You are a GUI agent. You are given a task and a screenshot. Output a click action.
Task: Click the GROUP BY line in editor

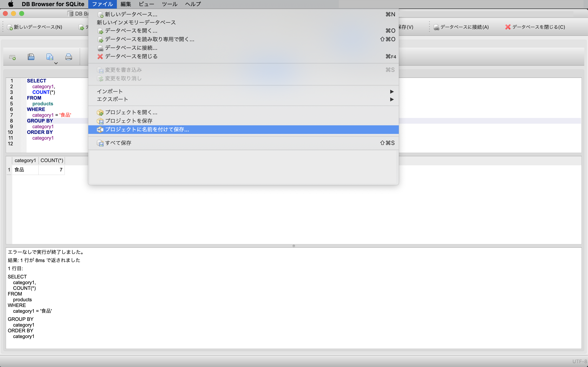(40, 121)
